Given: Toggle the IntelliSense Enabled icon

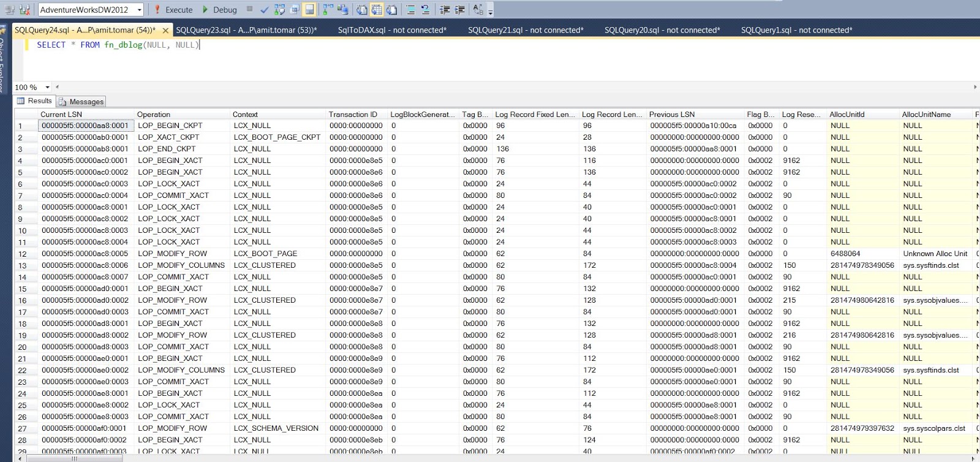Looking at the screenshot, I should (309, 9).
